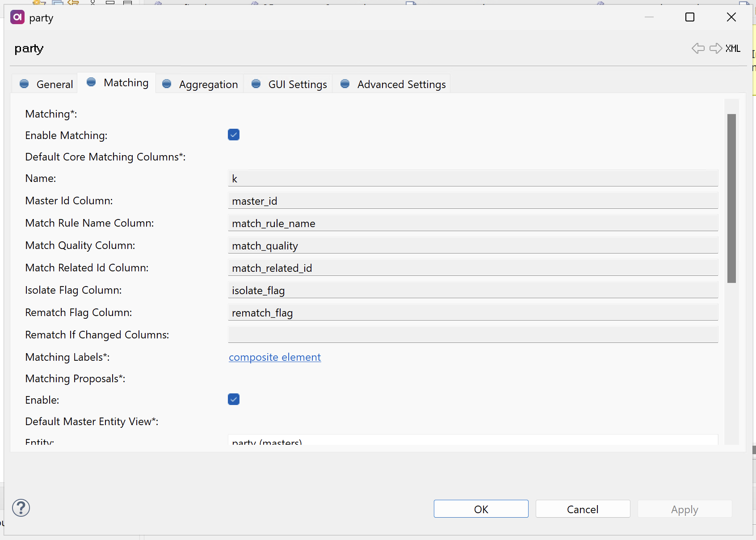The width and height of the screenshot is (756, 540).
Task: Click the help question mark icon
Action: (x=21, y=508)
